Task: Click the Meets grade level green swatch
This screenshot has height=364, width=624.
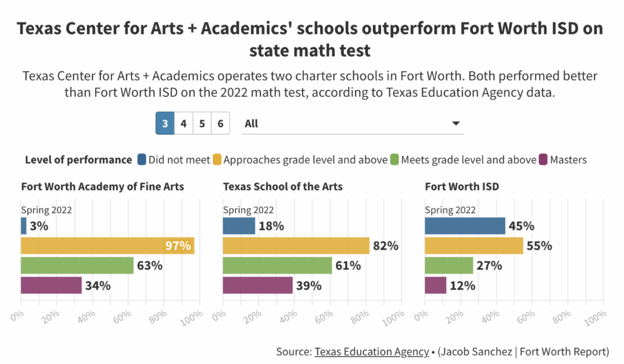Action: (395, 160)
